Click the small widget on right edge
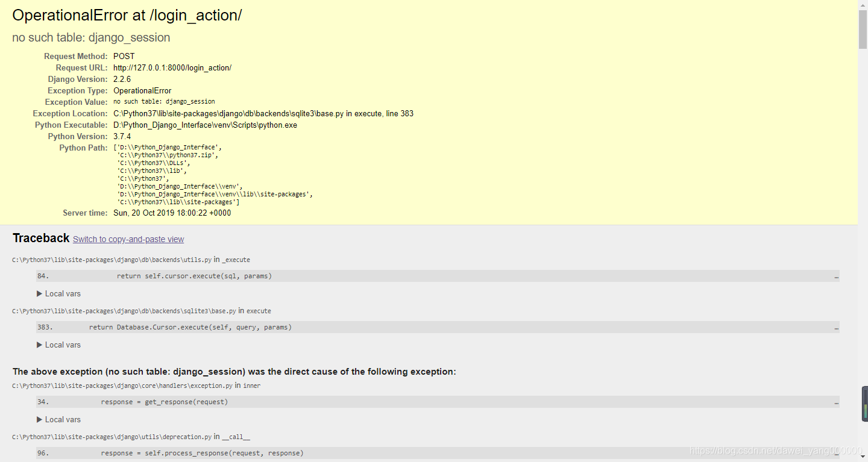This screenshot has width=868, height=462. [x=865, y=404]
